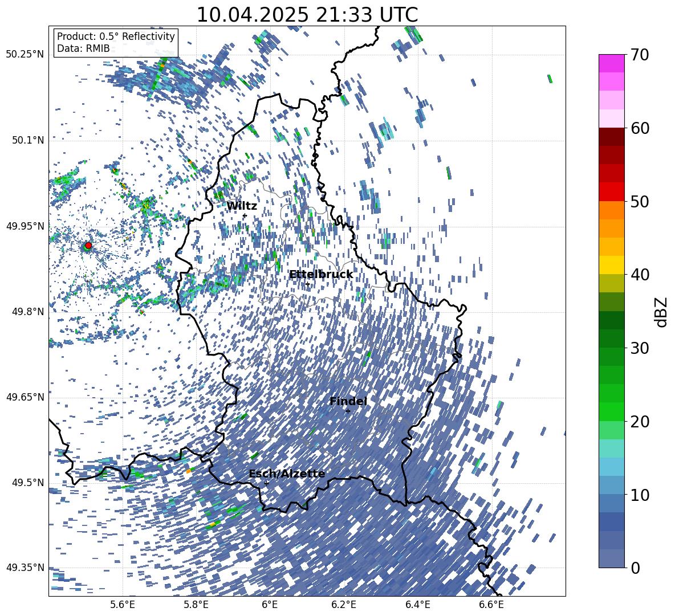Click the dark green colorbar segment near 33
Screen dimensions: 675x616
point(611,320)
